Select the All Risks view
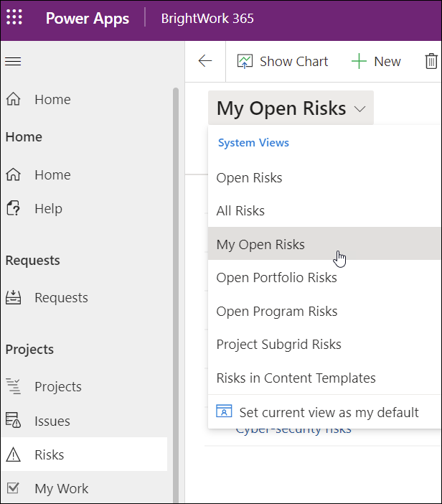The height and width of the screenshot is (504, 442). [x=241, y=211]
